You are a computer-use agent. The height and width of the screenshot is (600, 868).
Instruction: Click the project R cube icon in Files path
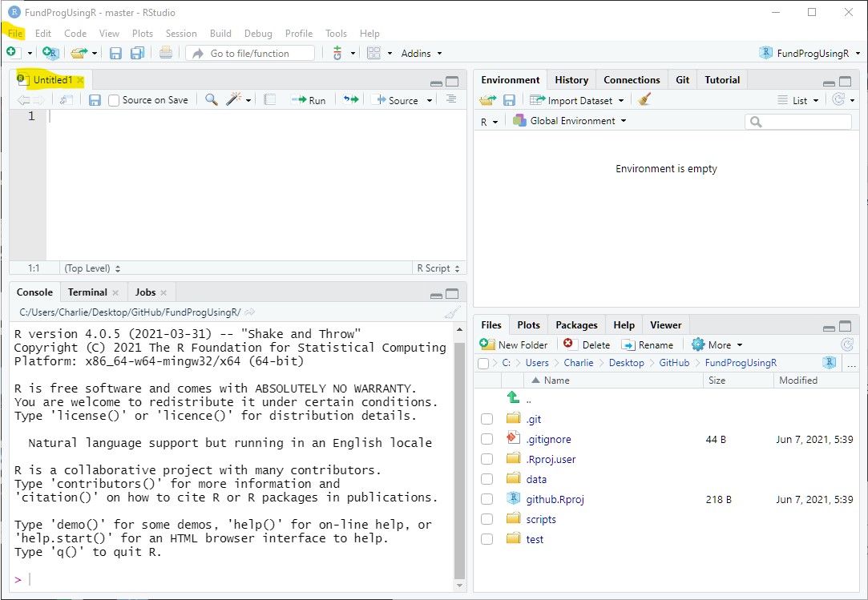coord(829,363)
